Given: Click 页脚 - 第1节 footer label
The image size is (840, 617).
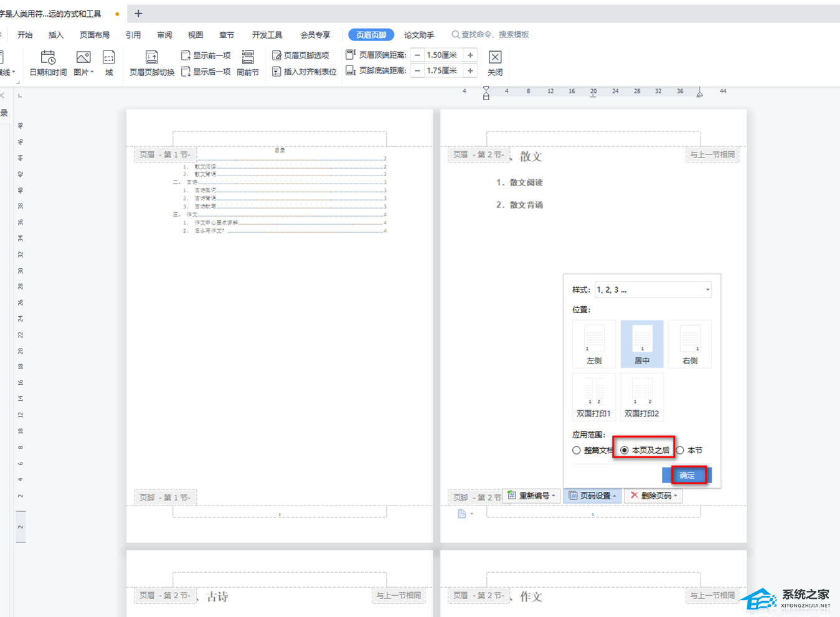Looking at the screenshot, I should click(165, 497).
